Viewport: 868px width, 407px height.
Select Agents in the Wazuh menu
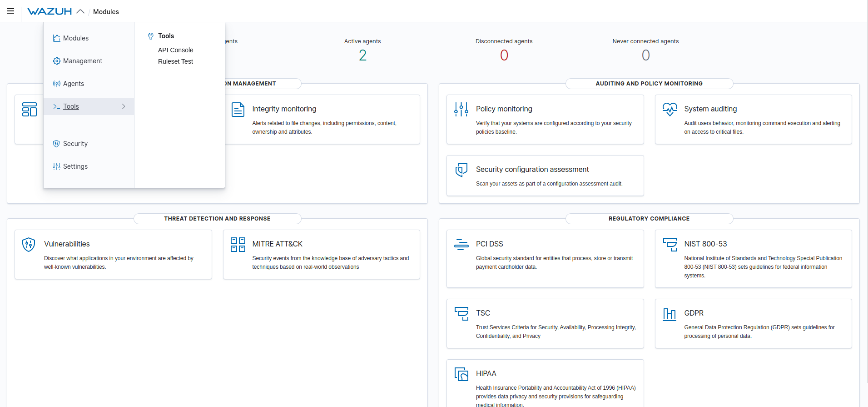(73, 84)
